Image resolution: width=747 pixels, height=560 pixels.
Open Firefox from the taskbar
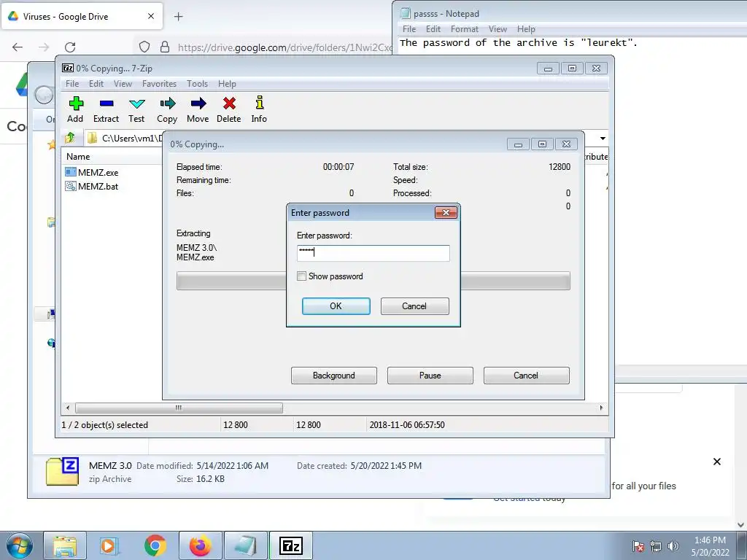coord(200,545)
